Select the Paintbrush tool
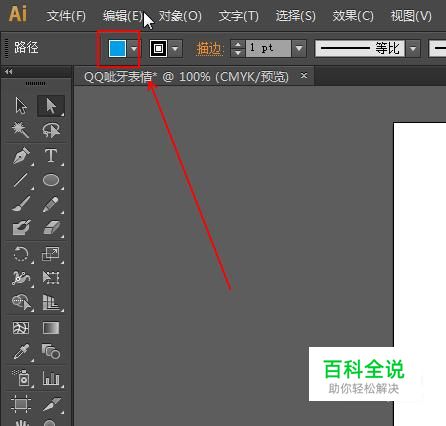446x426 pixels. click(21, 204)
